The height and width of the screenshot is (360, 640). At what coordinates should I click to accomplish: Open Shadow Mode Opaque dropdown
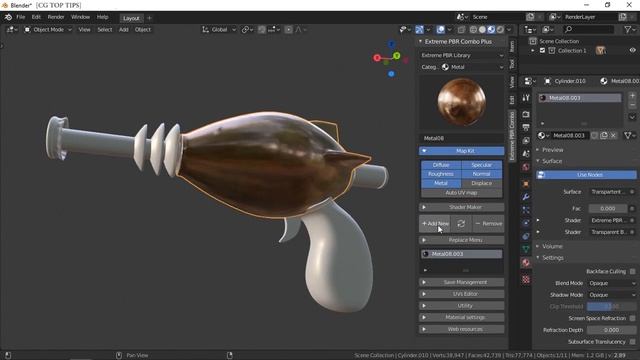[x=612, y=295]
